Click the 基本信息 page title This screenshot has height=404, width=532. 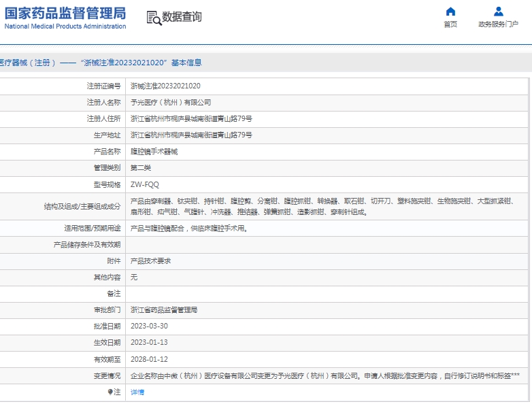click(186, 63)
